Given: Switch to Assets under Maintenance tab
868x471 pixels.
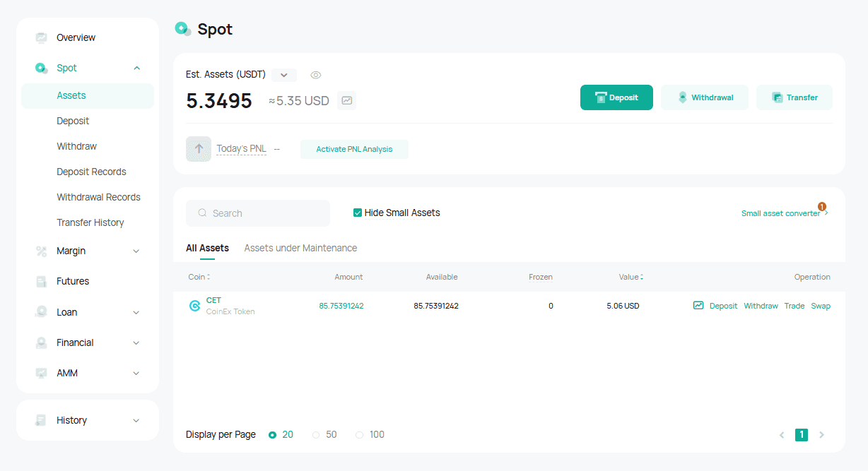Looking at the screenshot, I should 300,248.
